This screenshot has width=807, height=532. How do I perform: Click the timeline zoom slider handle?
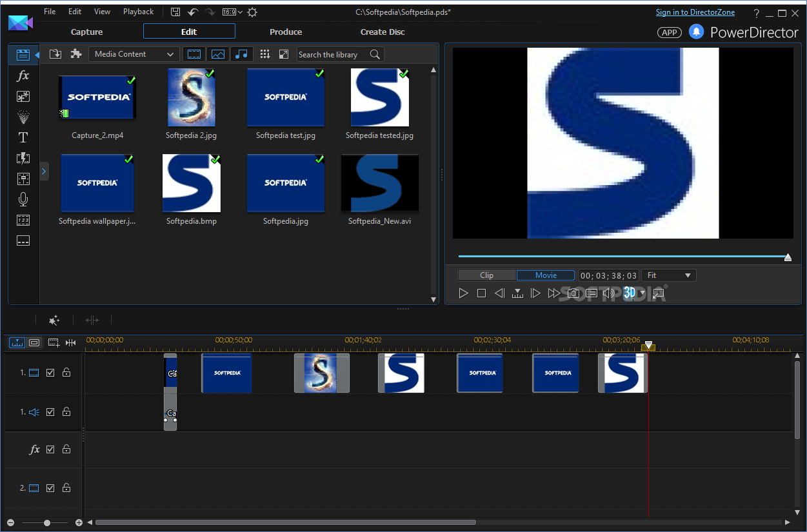pyautogui.click(x=47, y=523)
